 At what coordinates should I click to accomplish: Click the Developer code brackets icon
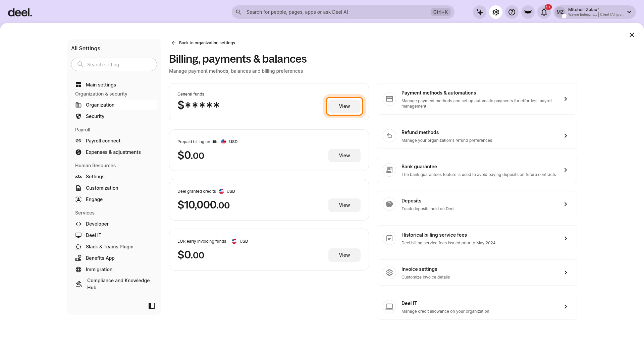pos(78,224)
